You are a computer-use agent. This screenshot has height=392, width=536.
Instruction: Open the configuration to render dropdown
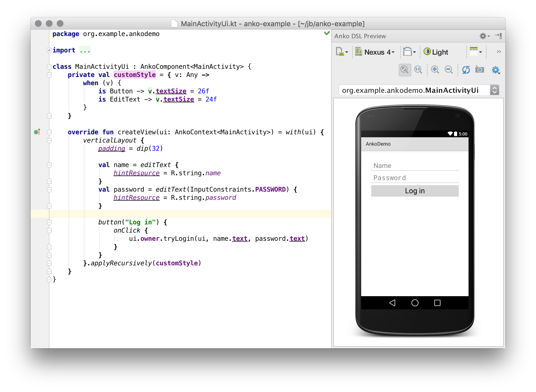342,52
